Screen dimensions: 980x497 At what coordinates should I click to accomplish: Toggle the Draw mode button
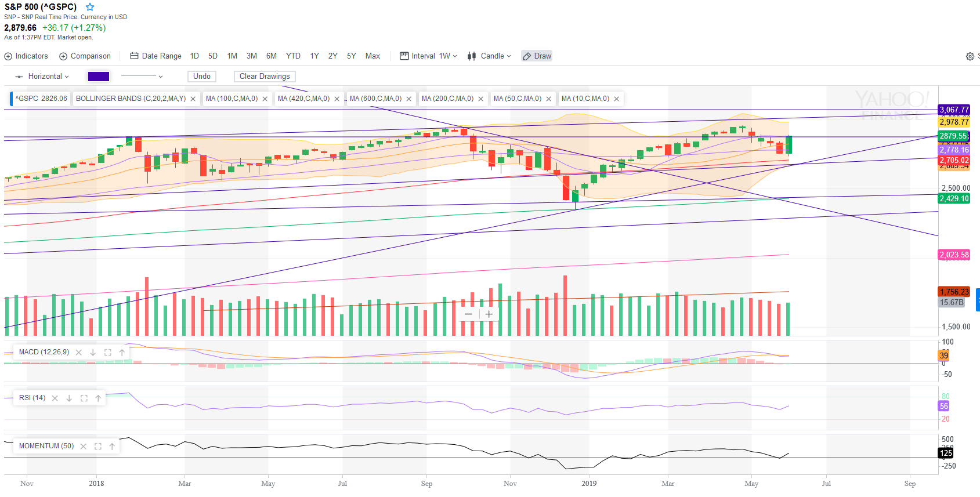537,56
